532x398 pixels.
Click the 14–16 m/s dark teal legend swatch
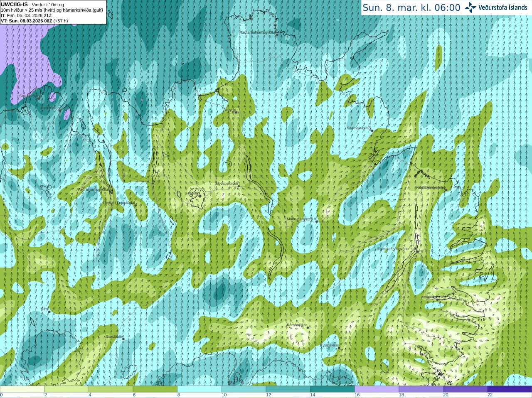(x=332, y=389)
